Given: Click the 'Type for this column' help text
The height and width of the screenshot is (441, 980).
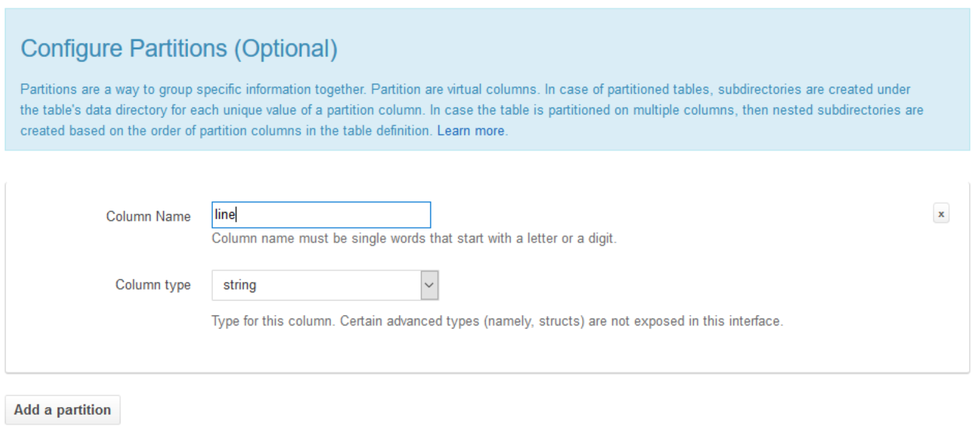Looking at the screenshot, I should point(273,321).
